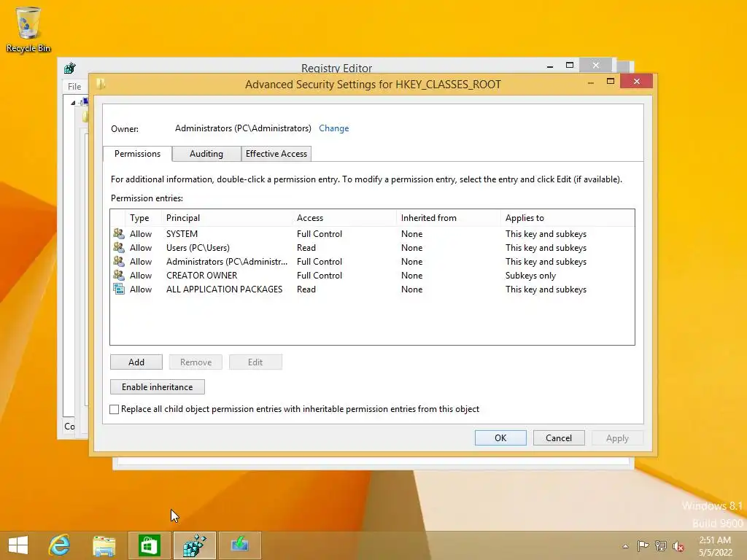The image size is (747, 560).
Task: Close the Advanced Security Settings dialog
Action: 636,82
